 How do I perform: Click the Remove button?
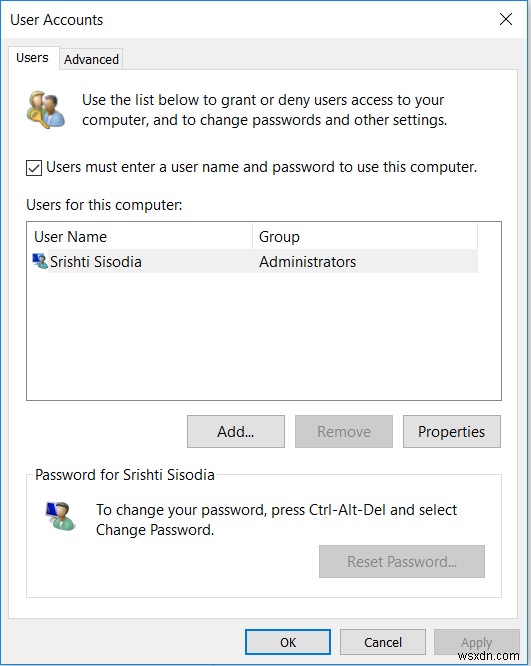tap(344, 432)
